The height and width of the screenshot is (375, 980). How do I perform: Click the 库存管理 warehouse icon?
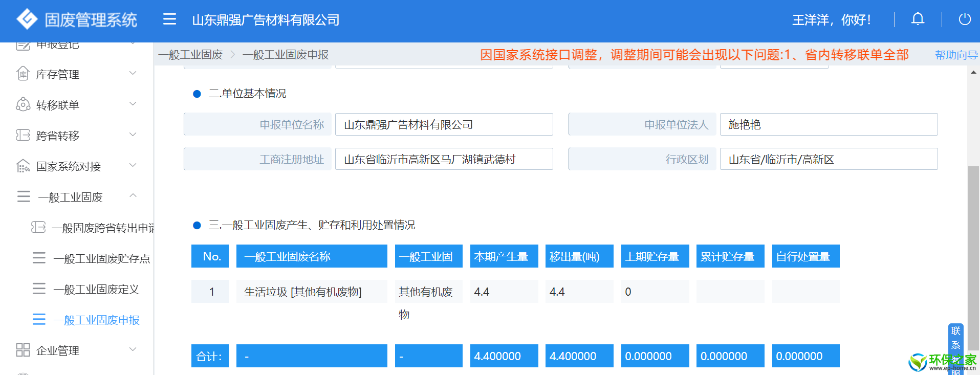click(23, 74)
